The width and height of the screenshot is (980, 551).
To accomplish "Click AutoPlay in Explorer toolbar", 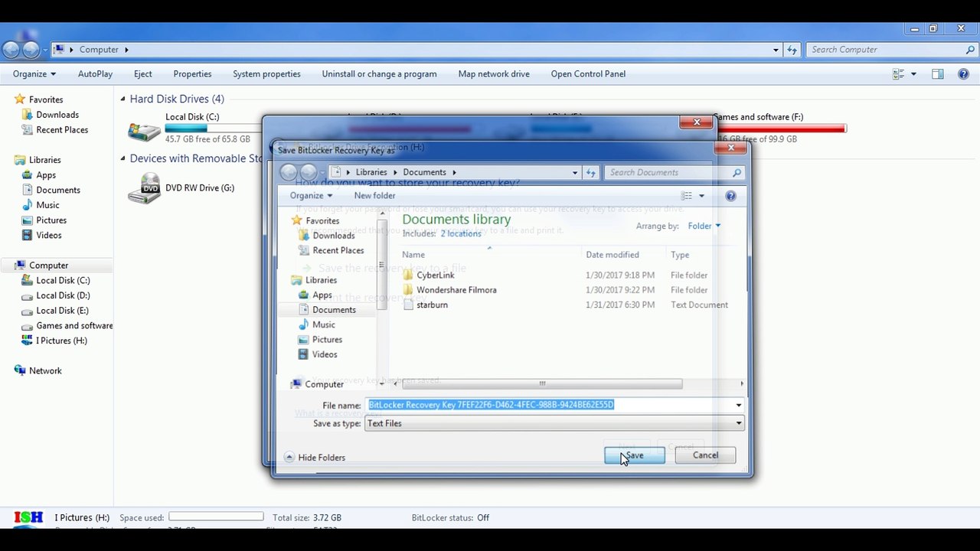I will 95,74.
